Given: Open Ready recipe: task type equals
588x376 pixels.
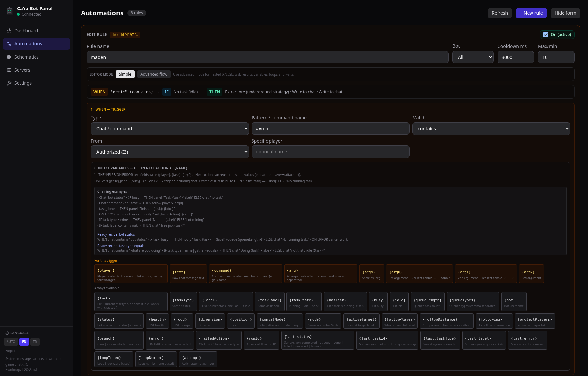Looking at the screenshot, I should 121,246.
